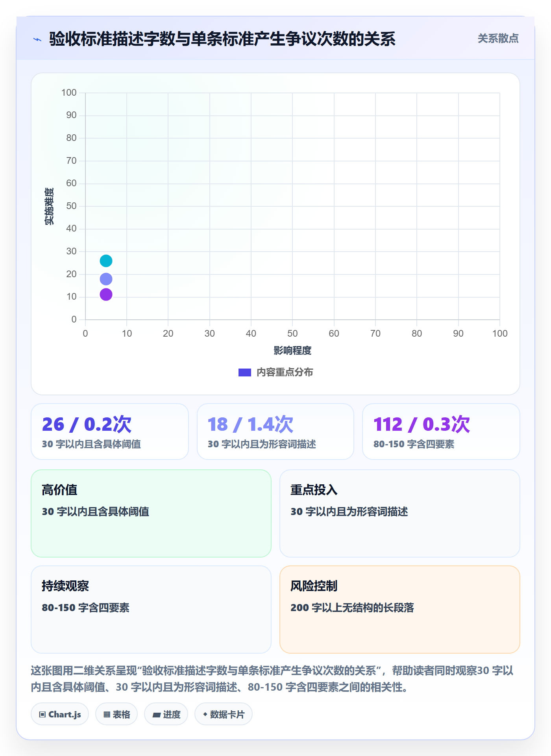The width and height of the screenshot is (551, 756).
Task: Click 30 字以内且含具体阈值 under 高价值
Action: (95, 511)
